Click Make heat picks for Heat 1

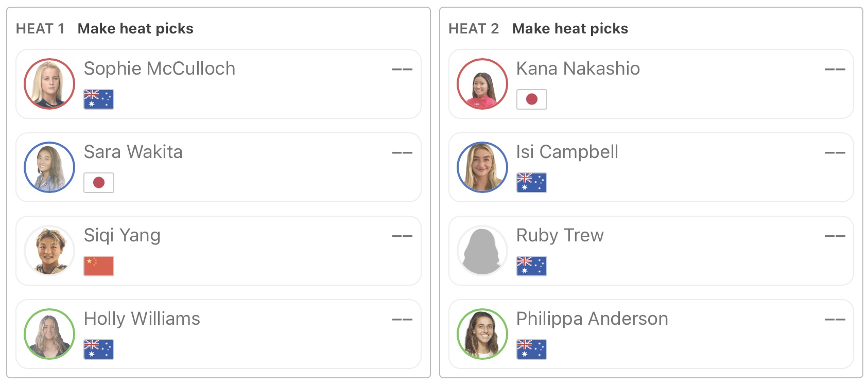click(x=135, y=29)
